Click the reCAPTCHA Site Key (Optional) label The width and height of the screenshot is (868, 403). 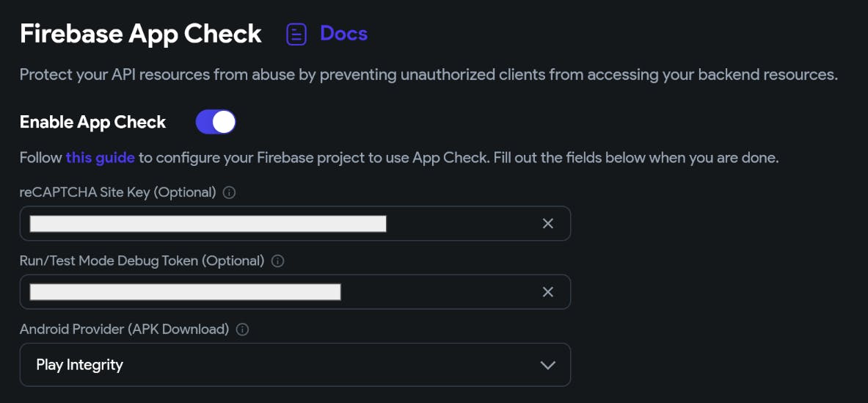[x=118, y=193]
